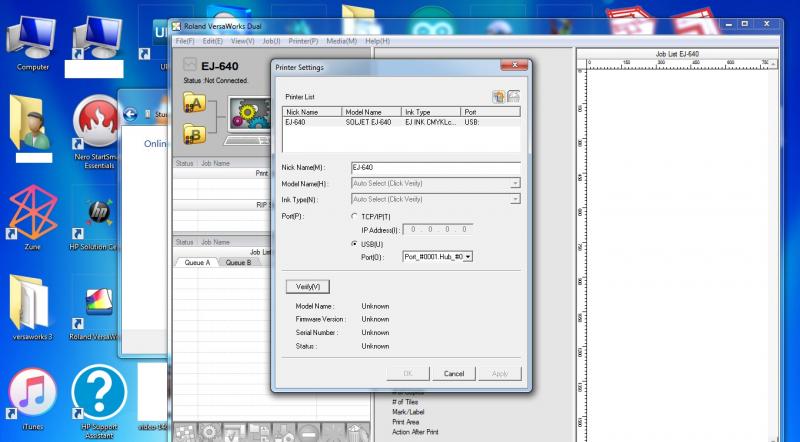Viewport: 800px width, 442px height.
Task: Switch to the Queue B tab
Action: [x=238, y=262]
